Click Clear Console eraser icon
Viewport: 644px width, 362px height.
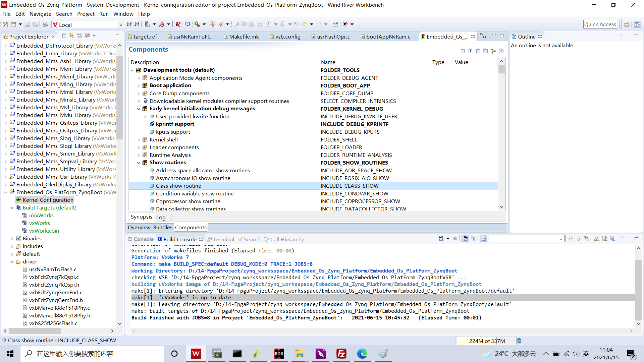point(596,239)
